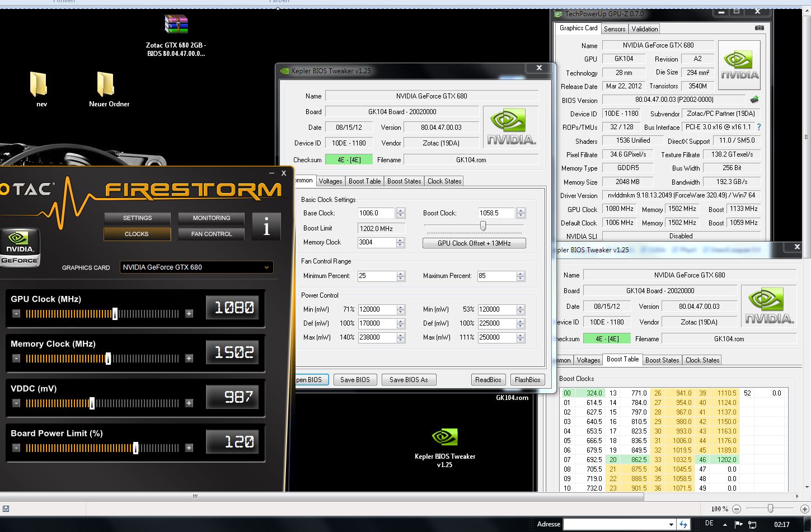Open the Firestorm info 'i' button
The image size is (811, 532).
pos(266,227)
